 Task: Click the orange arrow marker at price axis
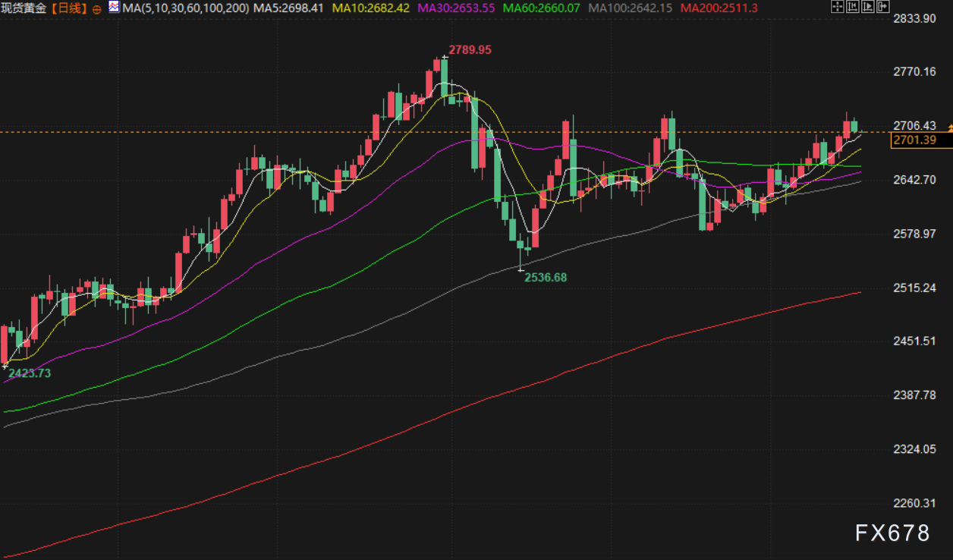pos(949,130)
